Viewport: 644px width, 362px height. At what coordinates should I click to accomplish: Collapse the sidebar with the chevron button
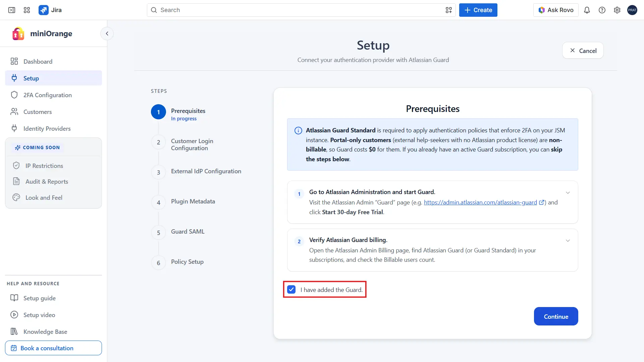[x=107, y=34]
